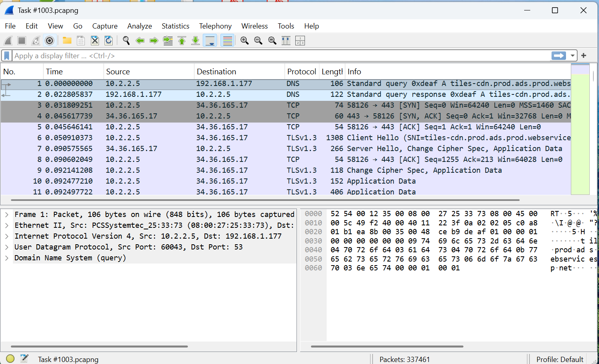Open the find packet magnifier tool
Image resolution: width=599 pixels, height=364 pixels.
coord(126,40)
